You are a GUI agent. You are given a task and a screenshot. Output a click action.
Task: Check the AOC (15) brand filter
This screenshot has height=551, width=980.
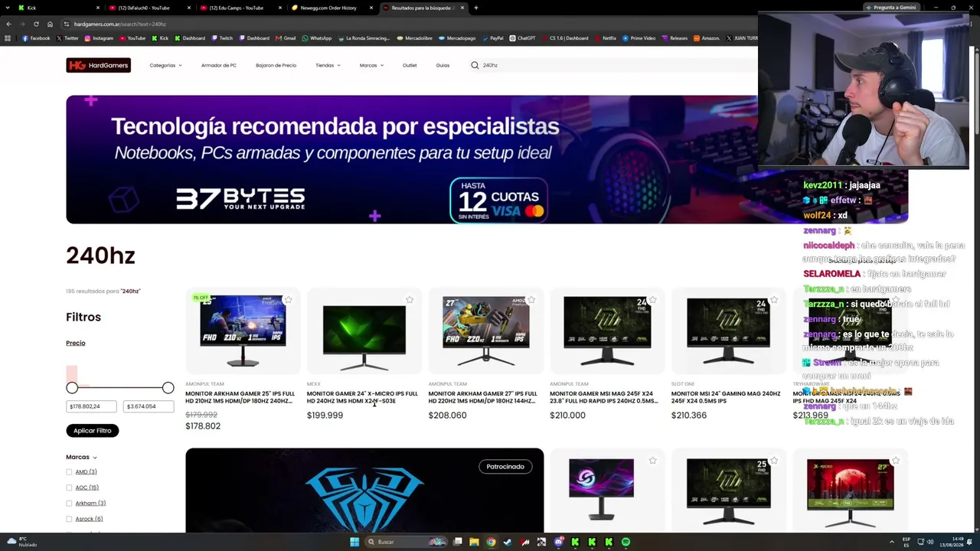coord(69,487)
